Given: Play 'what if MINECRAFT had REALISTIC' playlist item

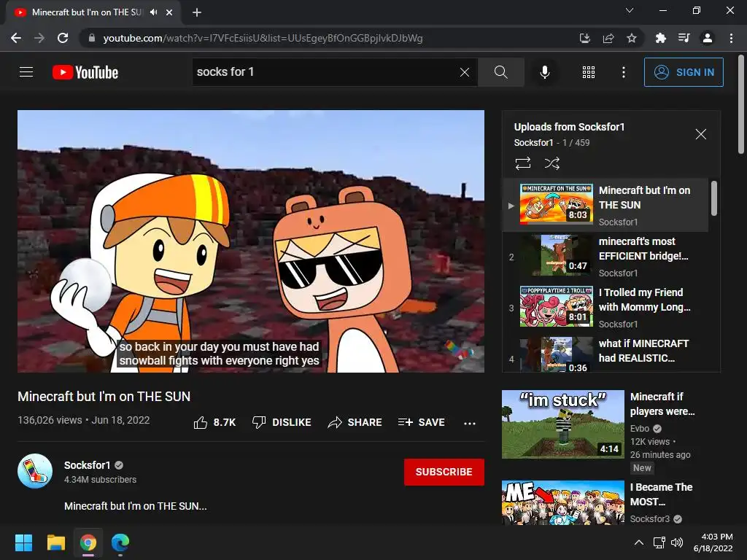Looking at the screenshot, I should point(605,354).
